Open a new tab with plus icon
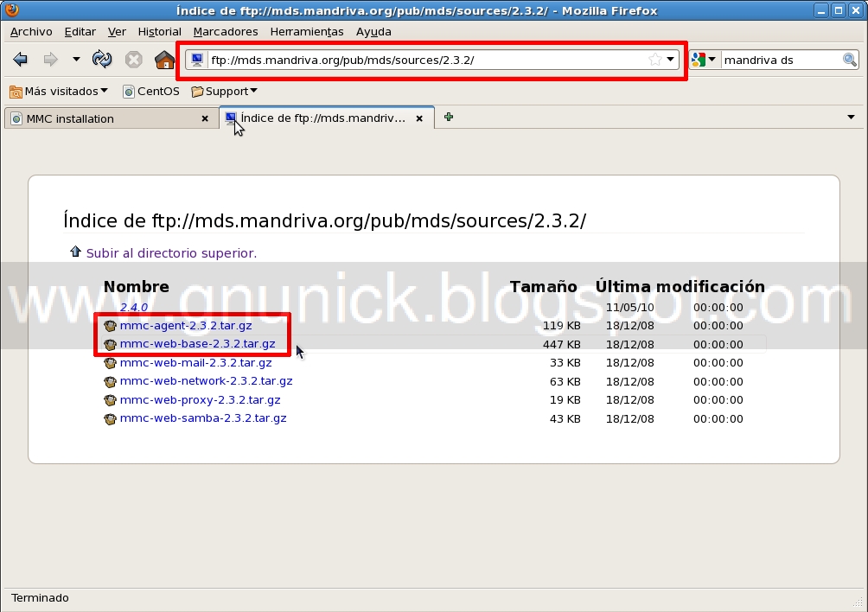Viewport: 868px width, 612px height. coord(449,117)
